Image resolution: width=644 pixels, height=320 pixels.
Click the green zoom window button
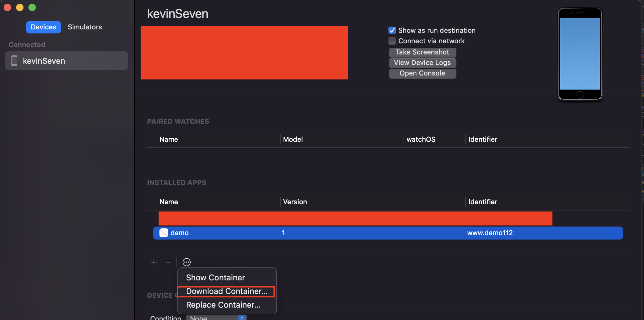coord(32,7)
